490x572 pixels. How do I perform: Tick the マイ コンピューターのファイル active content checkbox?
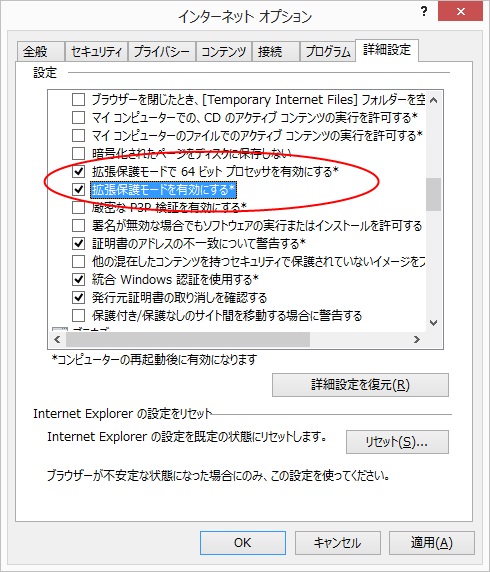78,136
